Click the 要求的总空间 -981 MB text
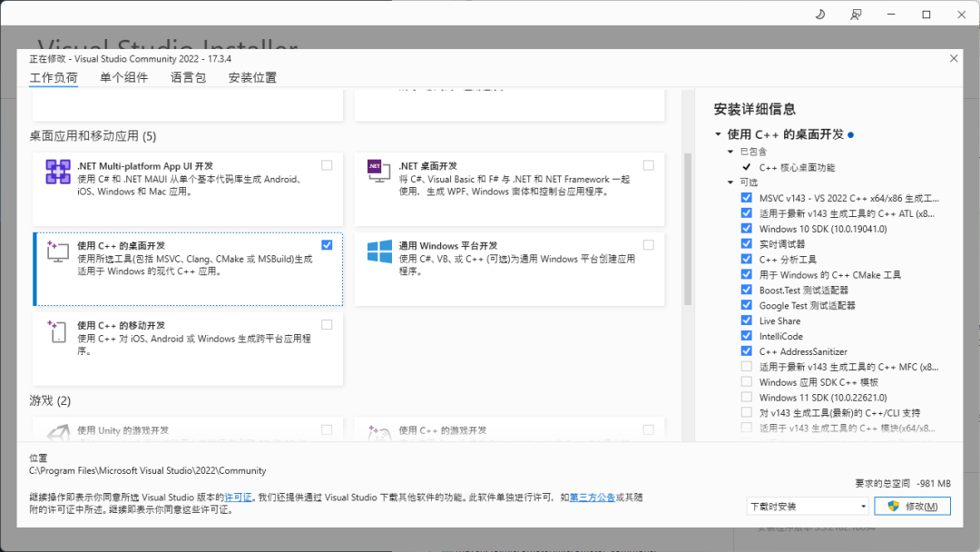 coord(903,483)
